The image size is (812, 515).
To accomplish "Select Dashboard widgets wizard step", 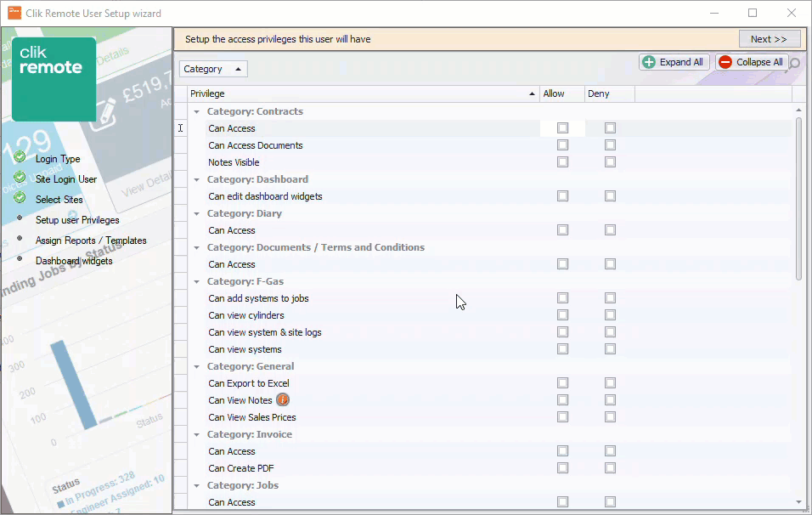I will point(74,261).
